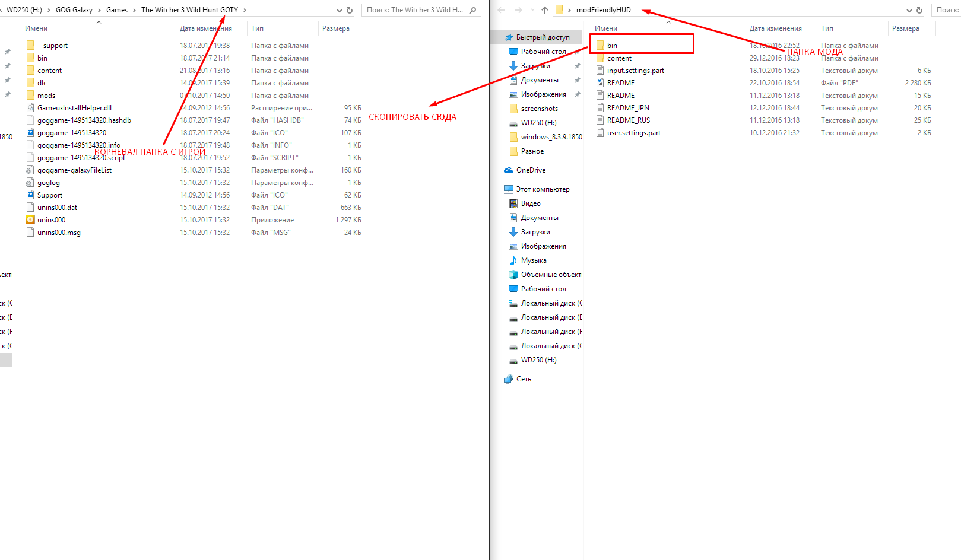Viewport: 961px width, 560px height.
Task: Open the recent locations dropdown in modFriendlyHUD window
Action: tap(532, 10)
